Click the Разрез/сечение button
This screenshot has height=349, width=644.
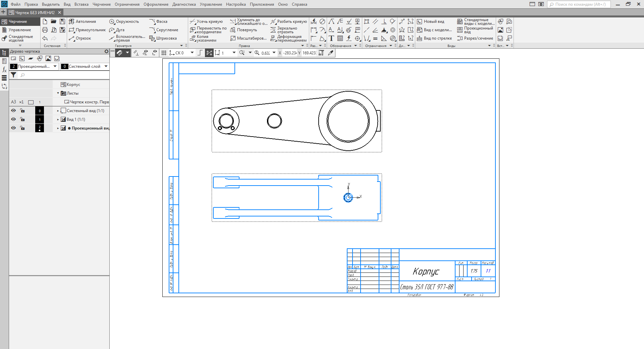pyautogui.click(x=475, y=38)
